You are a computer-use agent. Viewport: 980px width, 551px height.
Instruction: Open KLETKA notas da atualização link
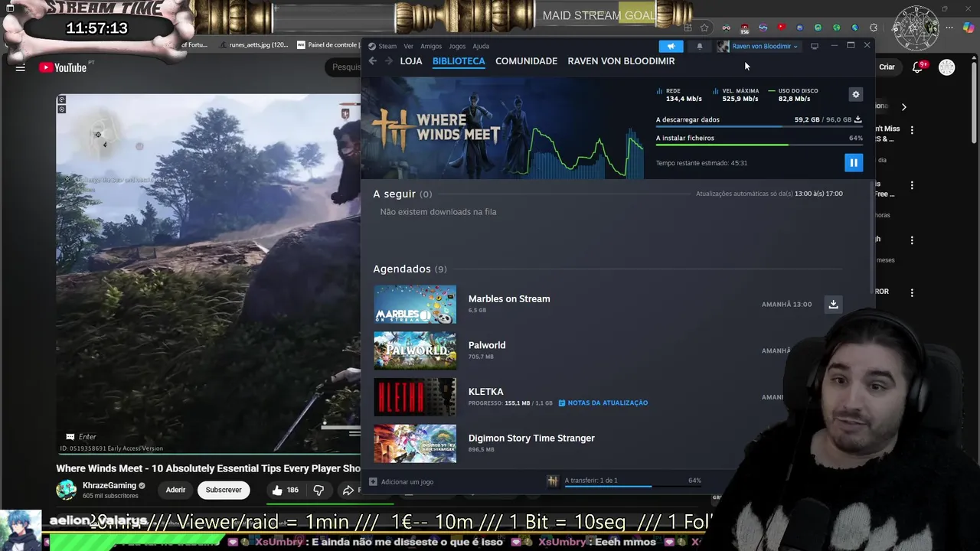click(603, 403)
